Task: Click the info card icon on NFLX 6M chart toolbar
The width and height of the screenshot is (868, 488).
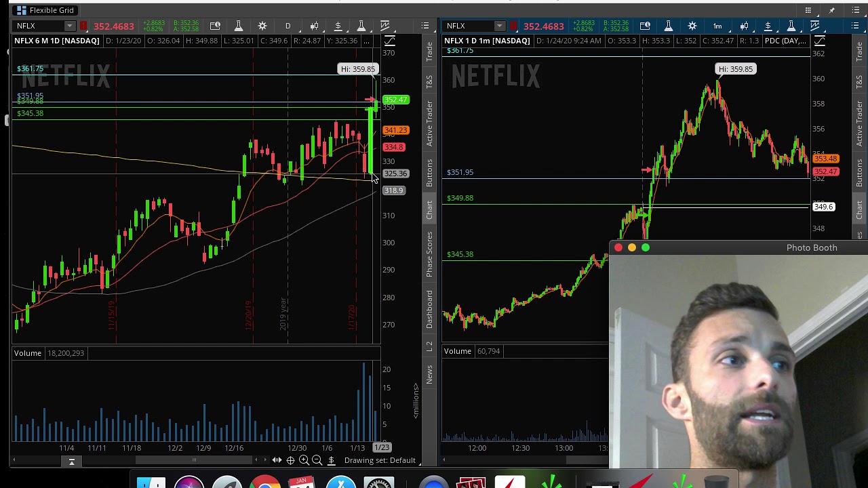Action: coord(215,26)
